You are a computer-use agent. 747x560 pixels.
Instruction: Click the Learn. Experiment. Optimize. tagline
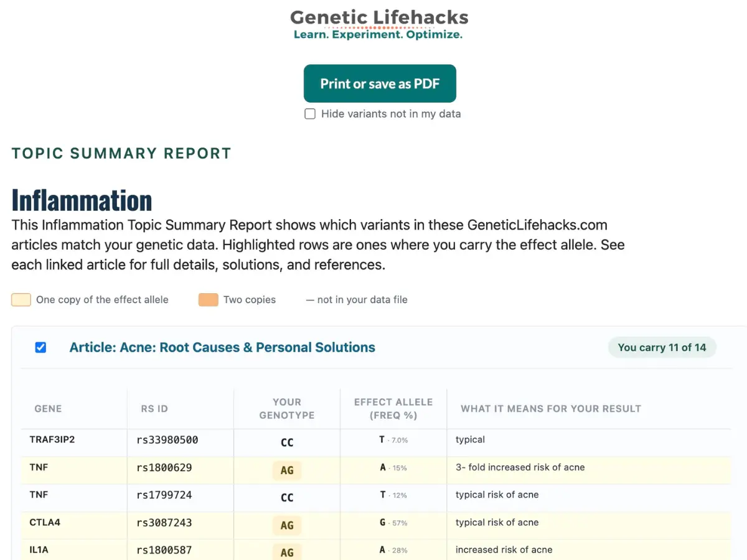pyautogui.click(x=378, y=34)
